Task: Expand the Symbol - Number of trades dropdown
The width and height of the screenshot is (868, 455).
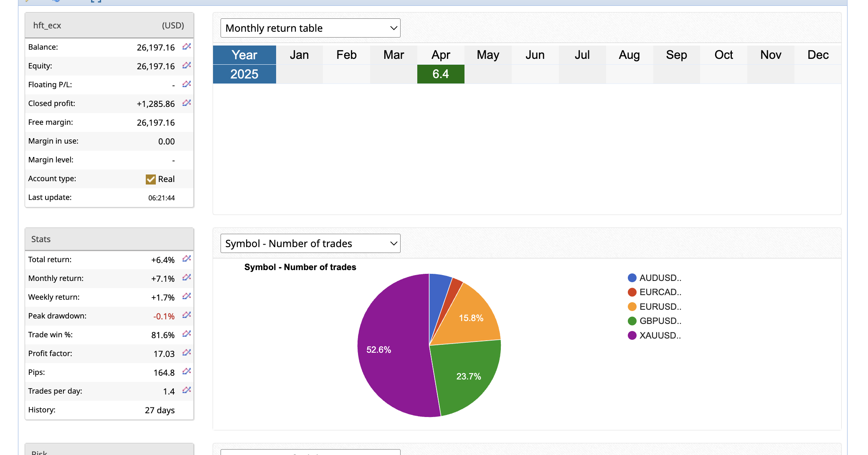Action: coord(310,243)
